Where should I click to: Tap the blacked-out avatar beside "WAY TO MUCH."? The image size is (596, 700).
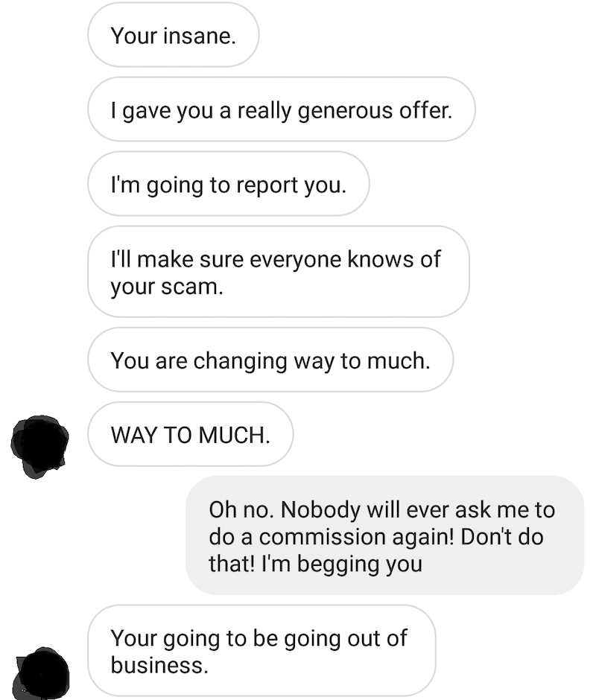pyautogui.click(x=39, y=446)
